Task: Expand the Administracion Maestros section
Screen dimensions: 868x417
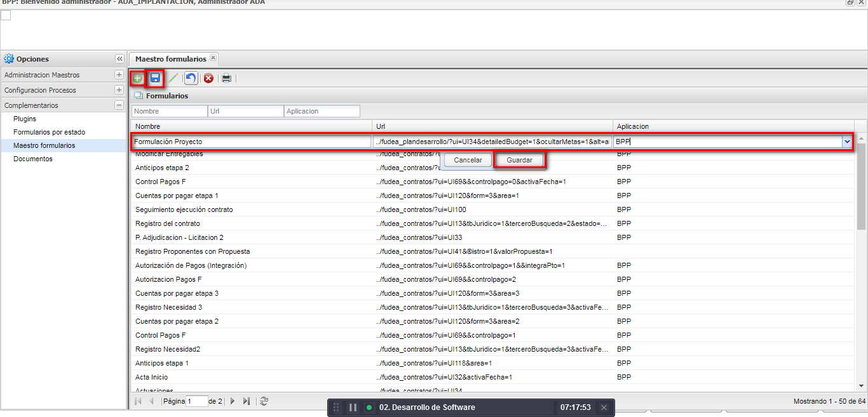Action: tap(119, 75)
